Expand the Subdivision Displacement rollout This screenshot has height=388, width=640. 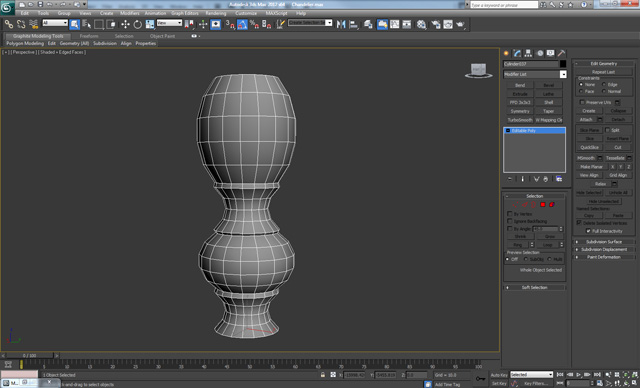tap(604, 249)
